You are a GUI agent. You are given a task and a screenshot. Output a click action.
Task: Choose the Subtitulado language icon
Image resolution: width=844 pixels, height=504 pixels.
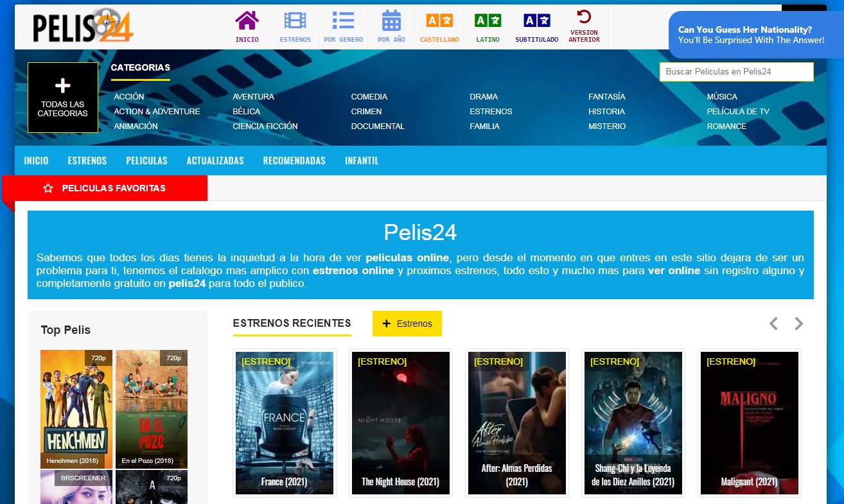pyautogui.click(x=536, y=26)
